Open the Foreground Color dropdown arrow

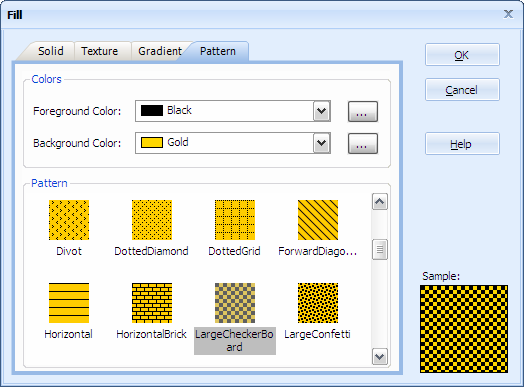(321, 111)
